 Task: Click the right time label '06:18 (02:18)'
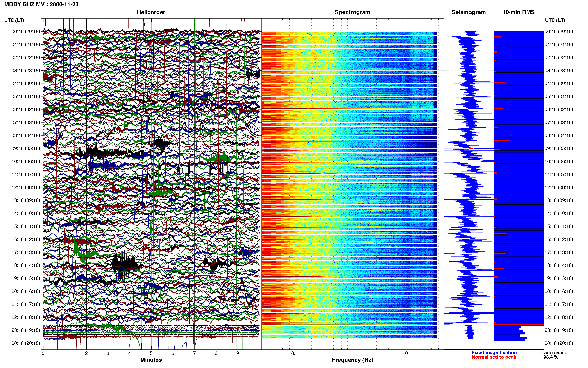coord(559,109)
